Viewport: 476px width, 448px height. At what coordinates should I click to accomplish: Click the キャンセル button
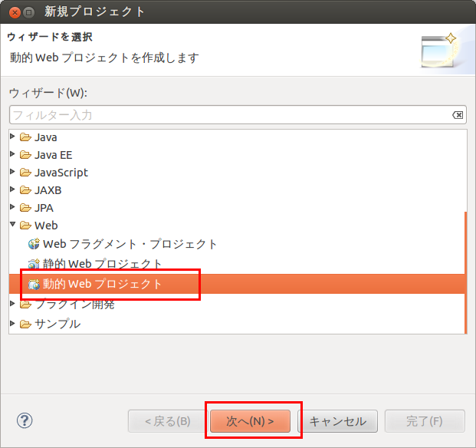(x=338, y=421)
